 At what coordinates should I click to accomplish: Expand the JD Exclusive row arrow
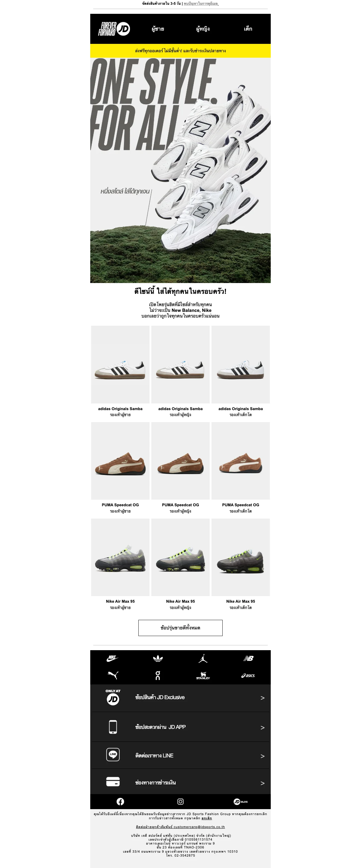coord(263,698)
